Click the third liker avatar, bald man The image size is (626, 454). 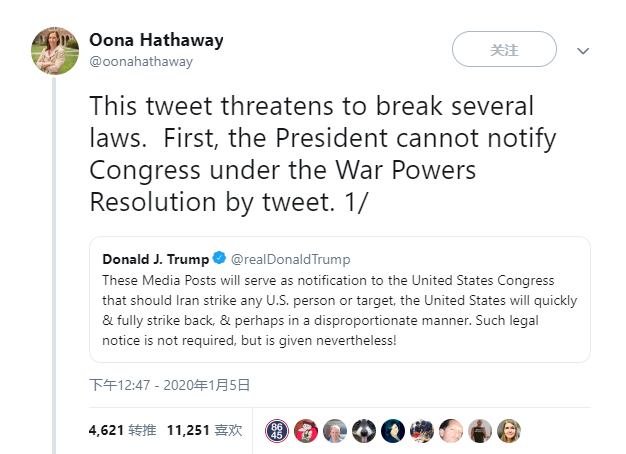tap(335, 431)
